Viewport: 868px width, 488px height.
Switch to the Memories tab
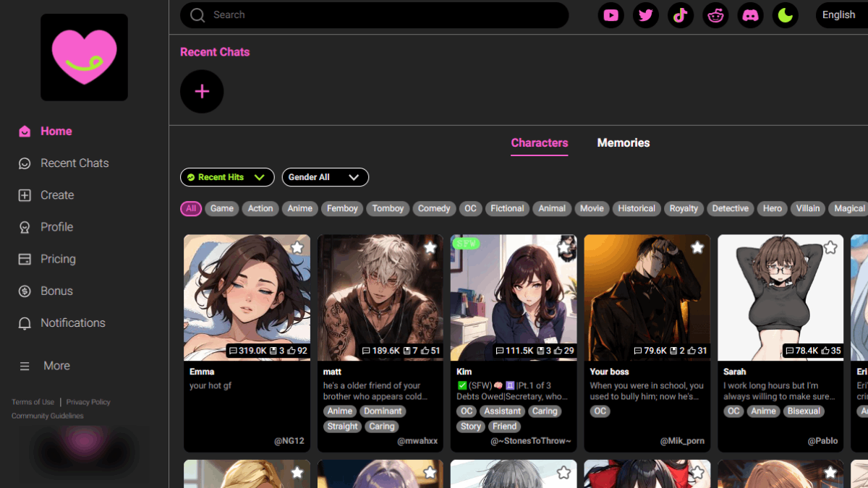[624, 143]
